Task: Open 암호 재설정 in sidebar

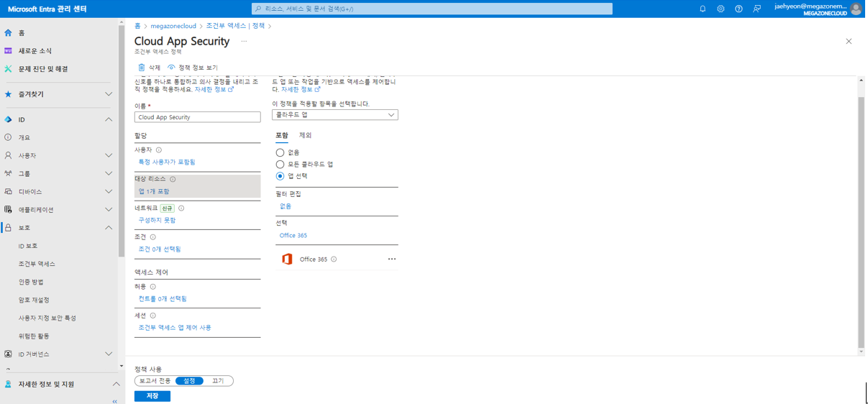Action: tap(34, 300)
